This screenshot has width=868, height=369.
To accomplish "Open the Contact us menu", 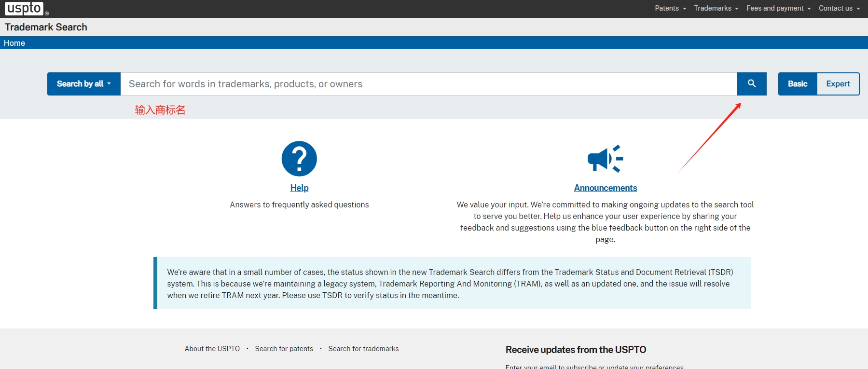I will pyautogui.click(x=839, y=8).
